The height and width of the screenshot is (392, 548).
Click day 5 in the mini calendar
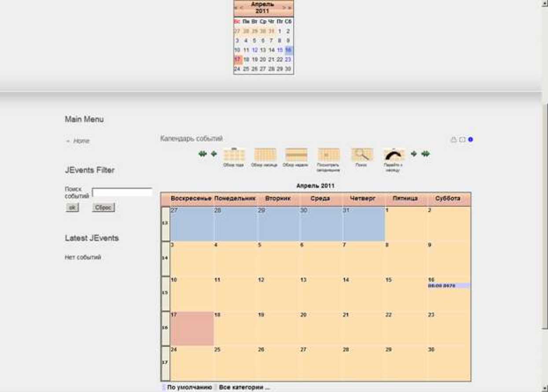[x=254, y=40]
